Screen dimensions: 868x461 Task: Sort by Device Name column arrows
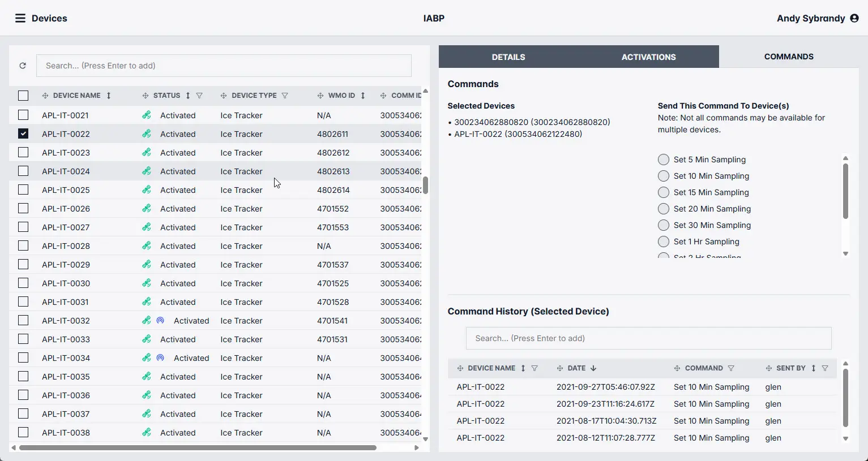point(109,96)
